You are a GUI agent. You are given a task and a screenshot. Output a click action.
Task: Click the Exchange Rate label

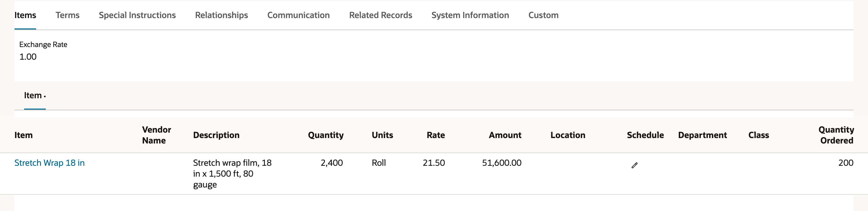pyautogui.click(x=43, y=45)
